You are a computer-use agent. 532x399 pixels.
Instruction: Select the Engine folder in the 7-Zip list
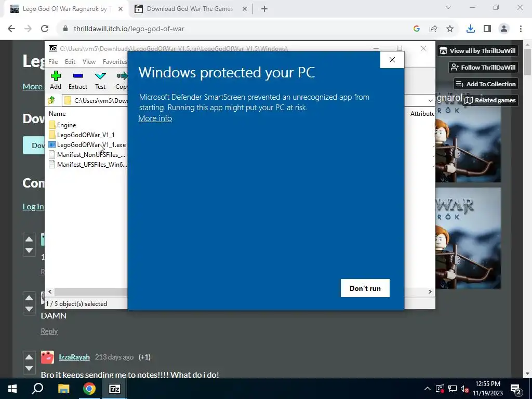click(66, 125)
